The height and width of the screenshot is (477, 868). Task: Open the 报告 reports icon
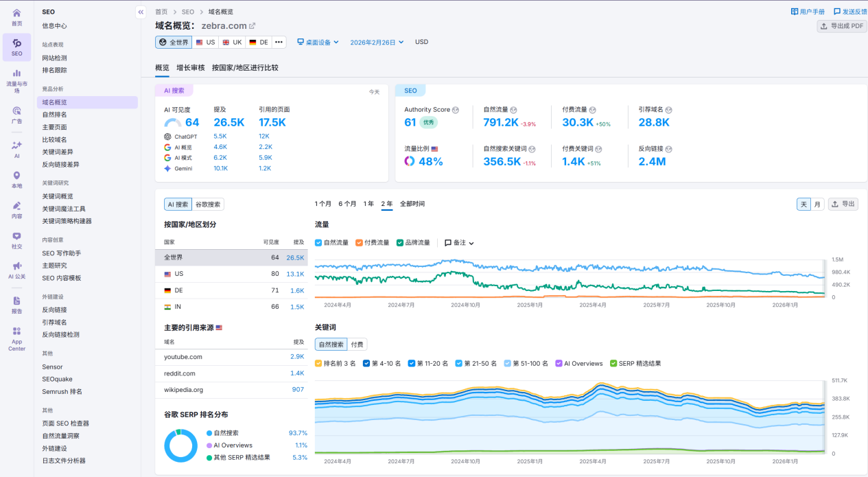(16, 301)
